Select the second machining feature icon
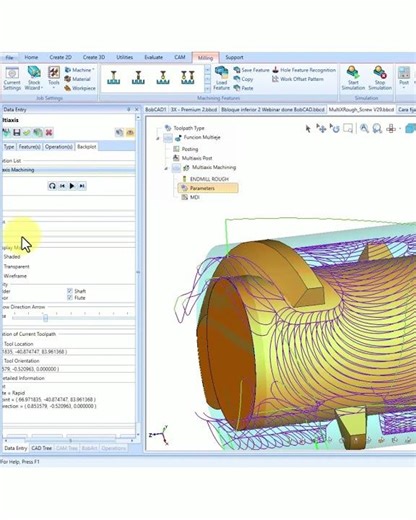416x520 pixels. (138, 77)
